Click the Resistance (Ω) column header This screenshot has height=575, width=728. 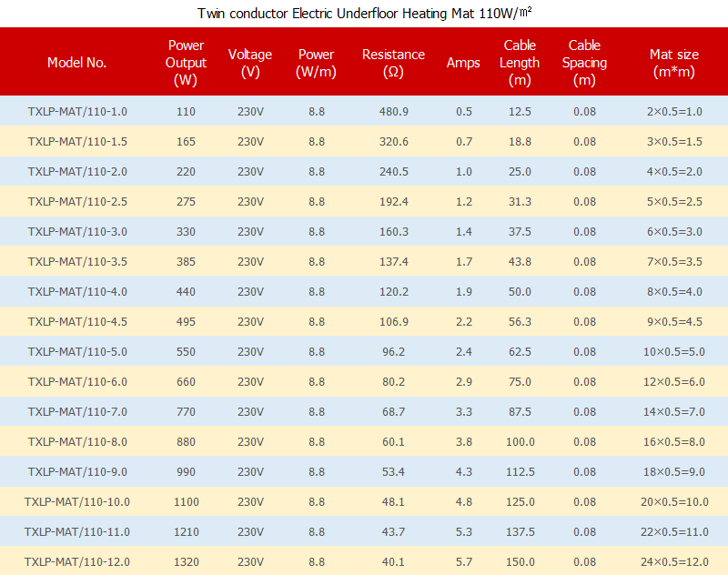(393, 63)
